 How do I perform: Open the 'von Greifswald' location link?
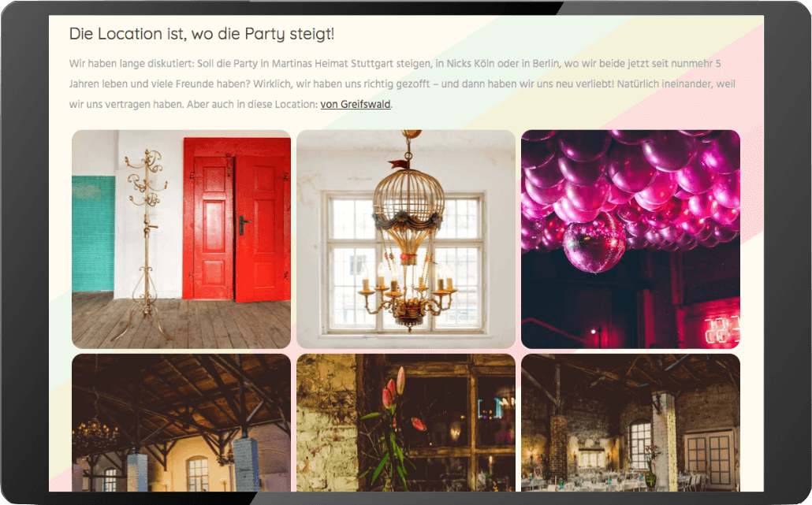356,104
